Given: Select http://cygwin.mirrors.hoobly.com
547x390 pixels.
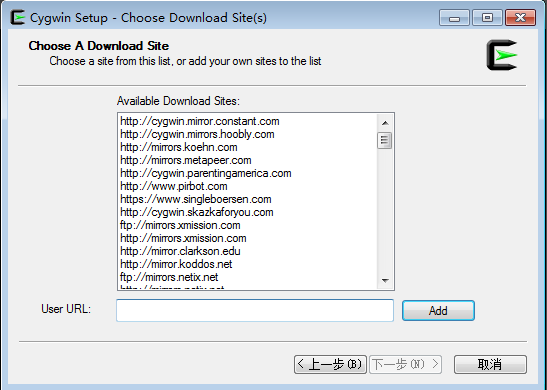Looking at the screenshot, I should pyautogui.click(x=197, y=134).
